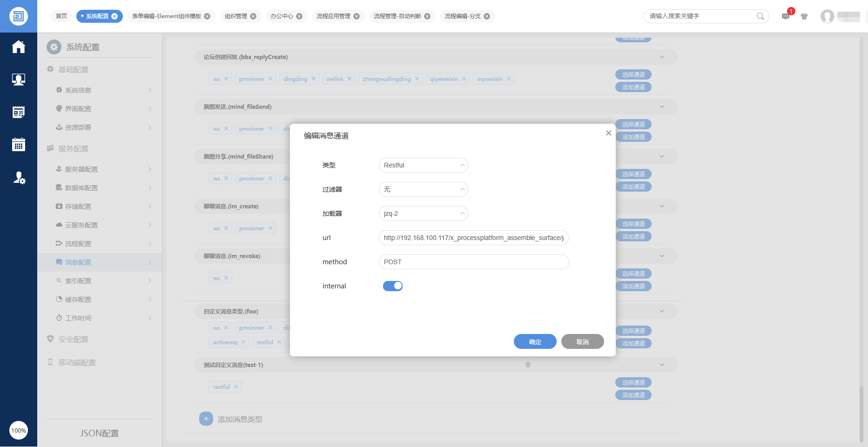Image resolution: width=868 pixels, height=447 pixels.
Task: Click the user settings icon in sidebar
Action: pos(19,177)
